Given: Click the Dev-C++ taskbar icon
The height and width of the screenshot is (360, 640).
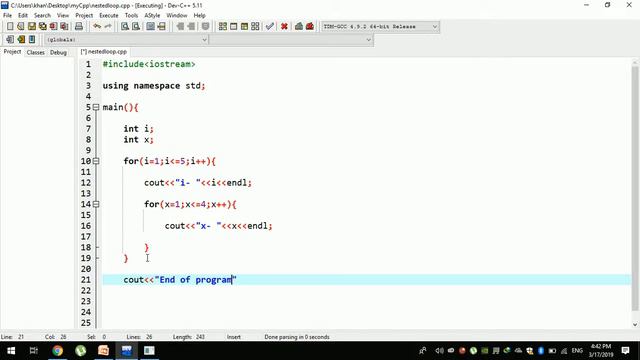Looking at the screenshot, I should click(127, 351).
